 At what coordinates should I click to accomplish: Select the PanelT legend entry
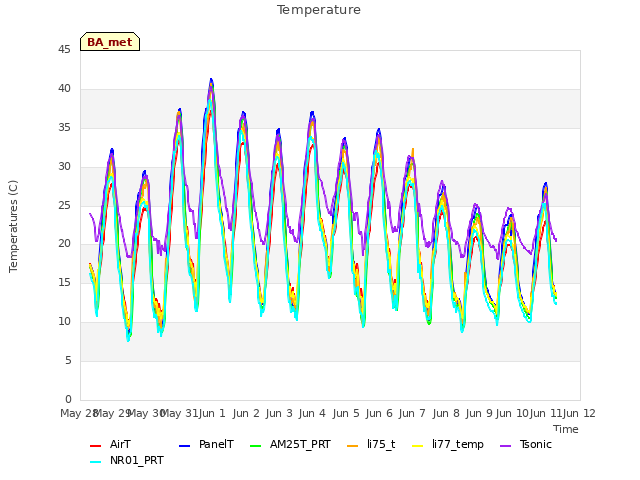click(x=207, y=444)
